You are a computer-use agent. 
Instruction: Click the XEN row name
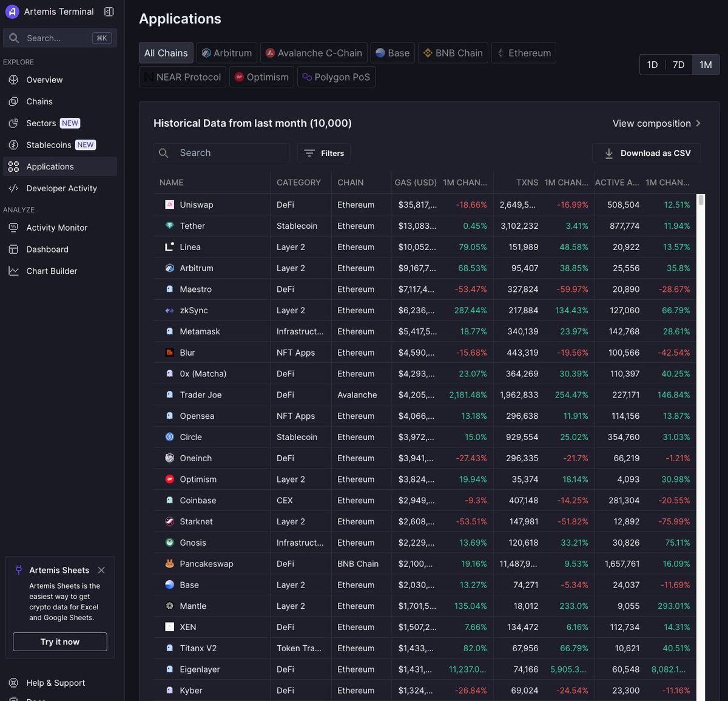(x=188, y=627)
